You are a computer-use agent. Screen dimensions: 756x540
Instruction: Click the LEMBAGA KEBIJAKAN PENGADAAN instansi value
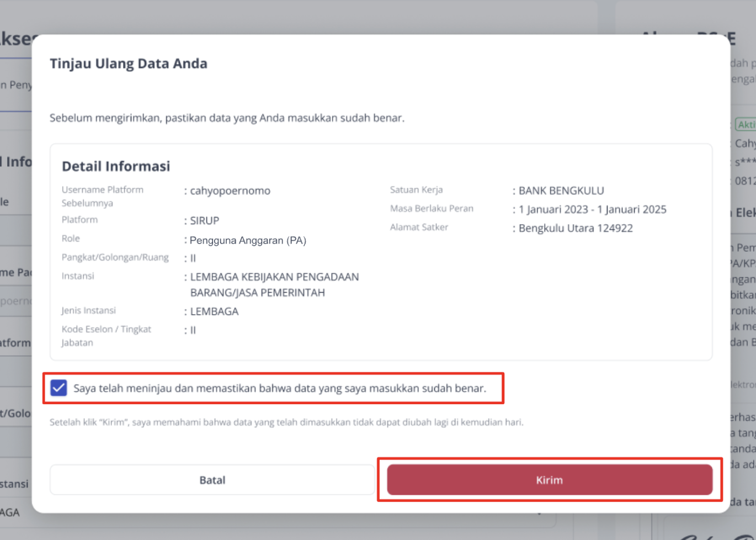click(274, 284)
